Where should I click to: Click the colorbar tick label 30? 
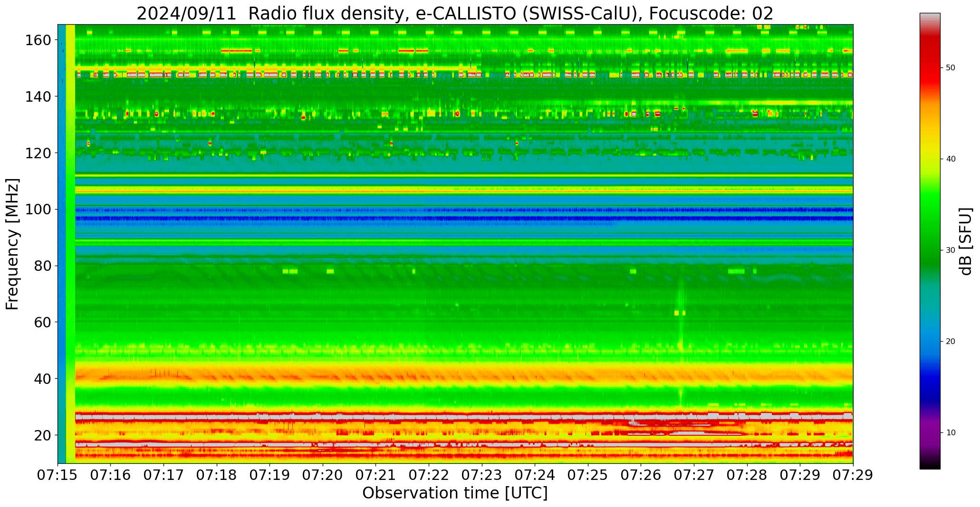coord(951,250)
